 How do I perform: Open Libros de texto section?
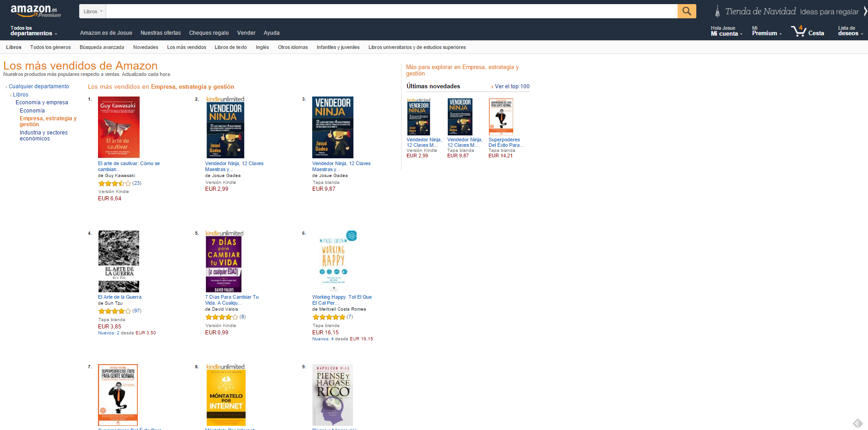click(x=231, y=47)
